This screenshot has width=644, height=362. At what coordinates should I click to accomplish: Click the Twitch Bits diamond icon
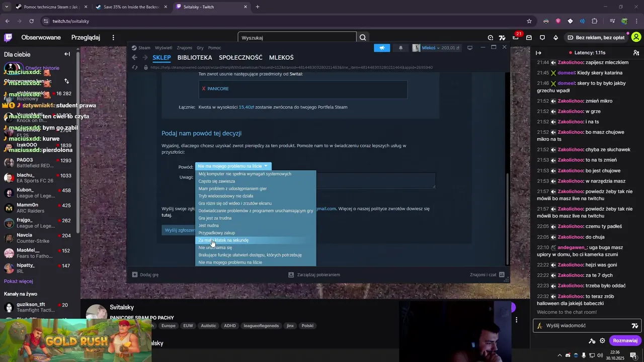point(555,37)
